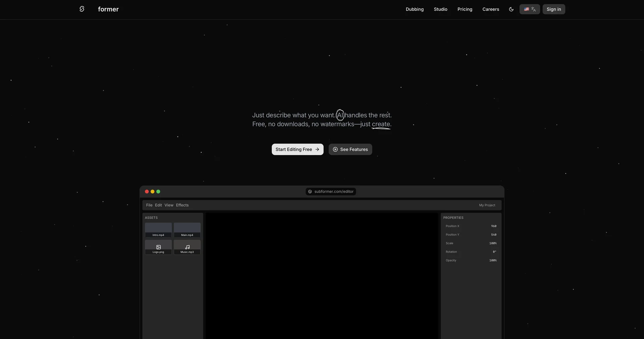Toggle dark mode with the moon icon
Image resolution: width=644 pixels, height=339 pixels.
(x=511, y=9)
